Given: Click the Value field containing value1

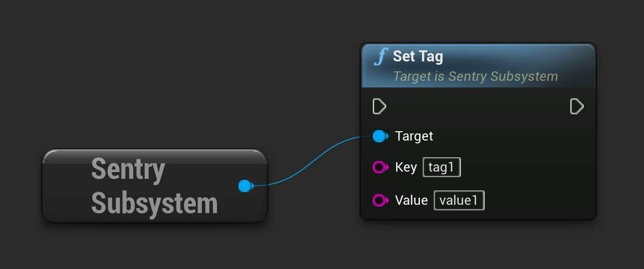Looking at the screenshot, I should tap(459, 200).
